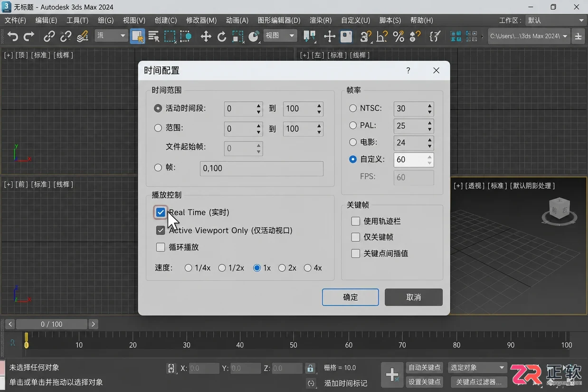This screenshot has width=588, height=392.
Task: Open the 修改器(M) menu
Action: point(201,20)
